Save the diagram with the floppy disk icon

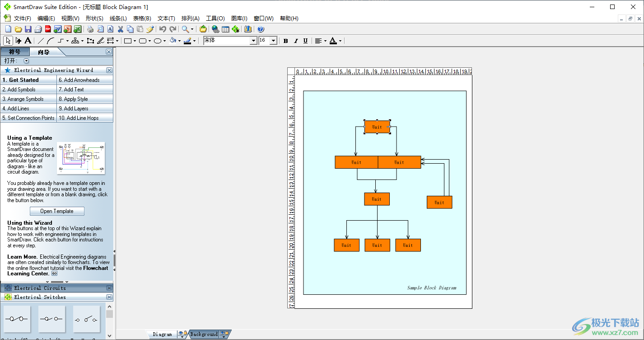(28, 29)
